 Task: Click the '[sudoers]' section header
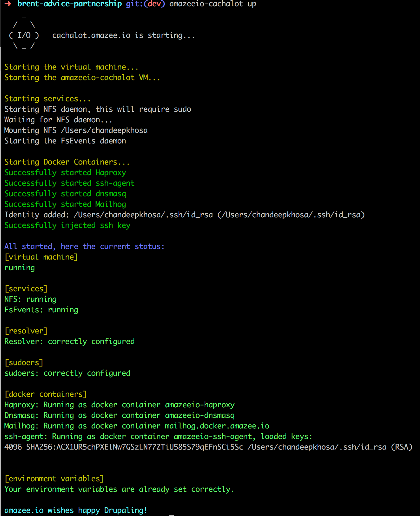click(x=24, y=363)
